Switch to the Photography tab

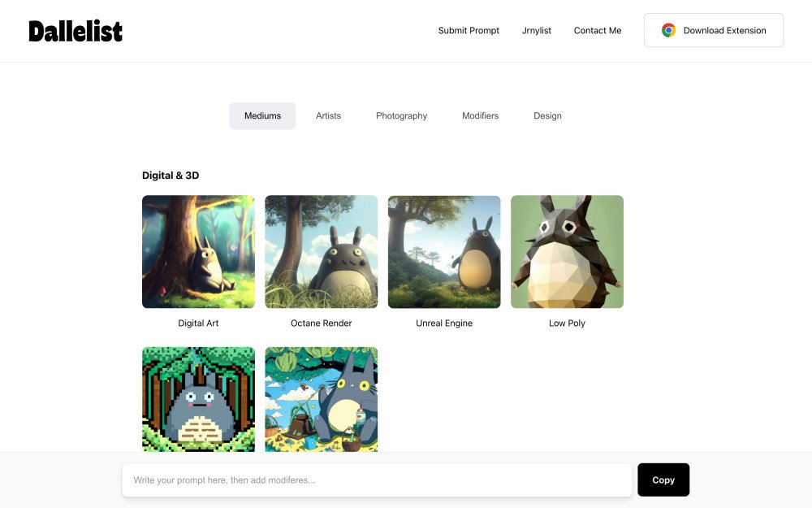click(x=401, y=116)
